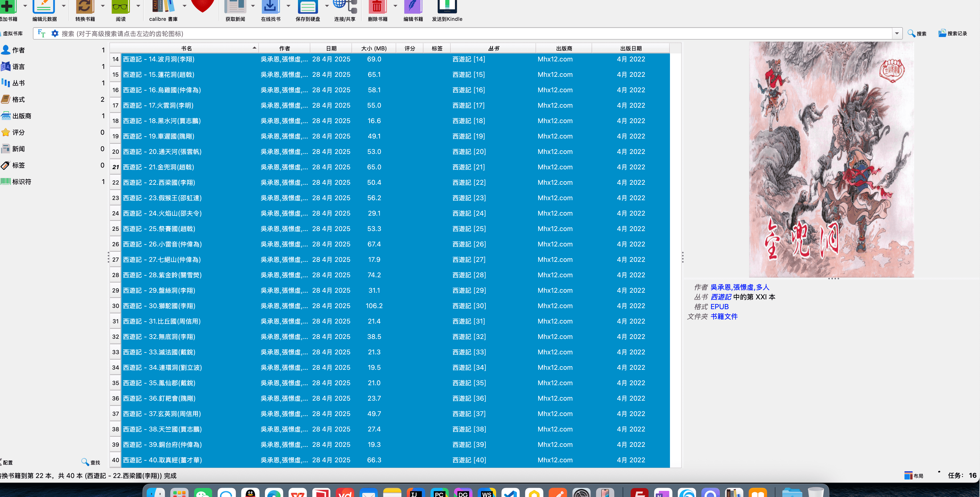Expand Save to disk dropdown arrow
The image size is (980, 497).
(x=327, y=6)
